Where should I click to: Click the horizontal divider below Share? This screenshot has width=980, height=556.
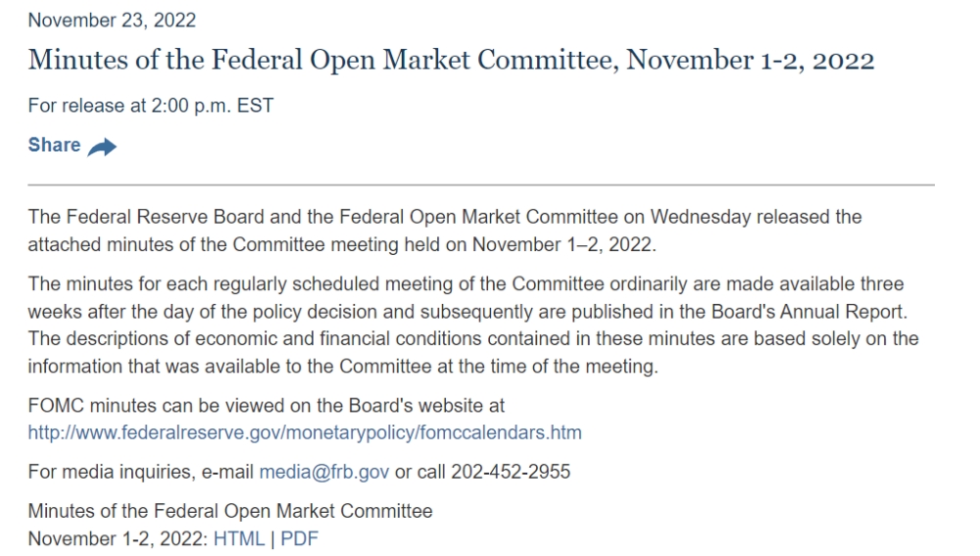pyautogui.click(x=481, y=185)
